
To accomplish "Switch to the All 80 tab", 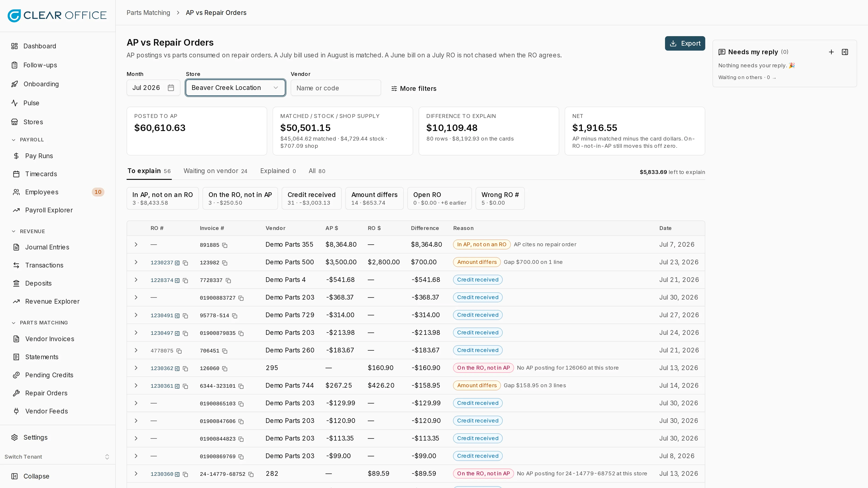I will pyautogui.click(x=317, y=171).
